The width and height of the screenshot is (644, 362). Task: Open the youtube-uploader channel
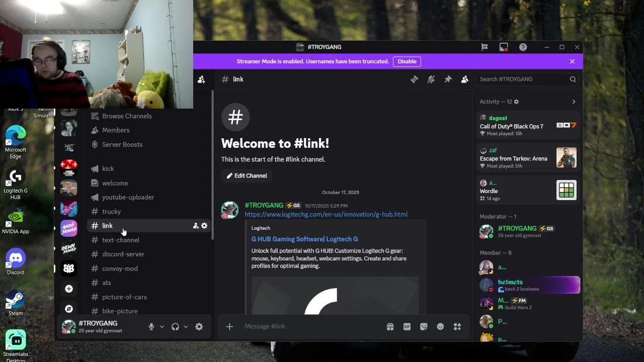tap(149, 197)
